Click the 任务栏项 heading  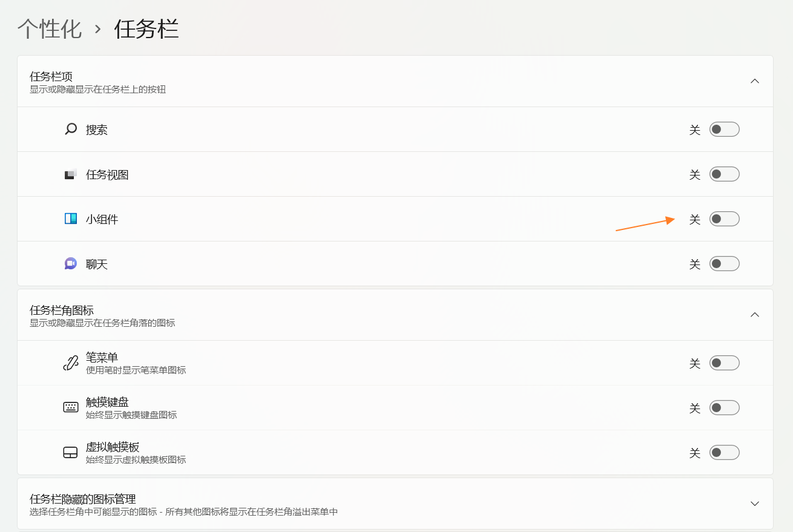[51, 76]
